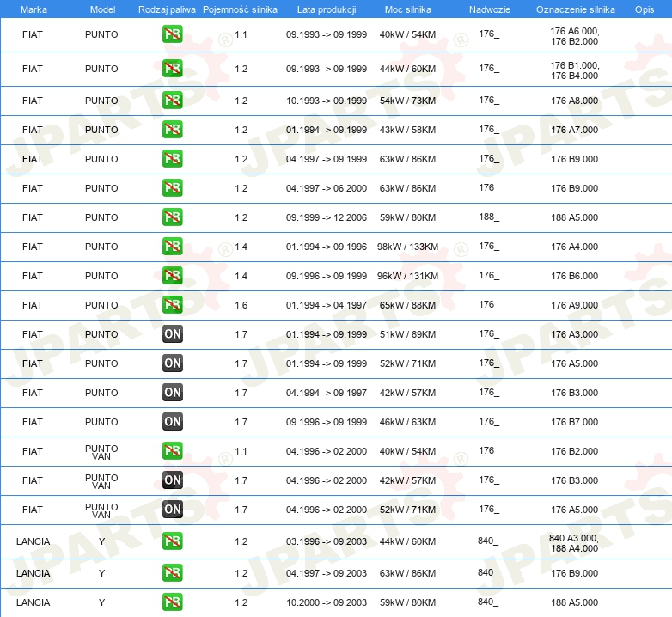Select engine code 176 A6.000, 176 B2.000
Image resolution: width=672 pixels, height=617 pixels.
(x=575, y=36)
